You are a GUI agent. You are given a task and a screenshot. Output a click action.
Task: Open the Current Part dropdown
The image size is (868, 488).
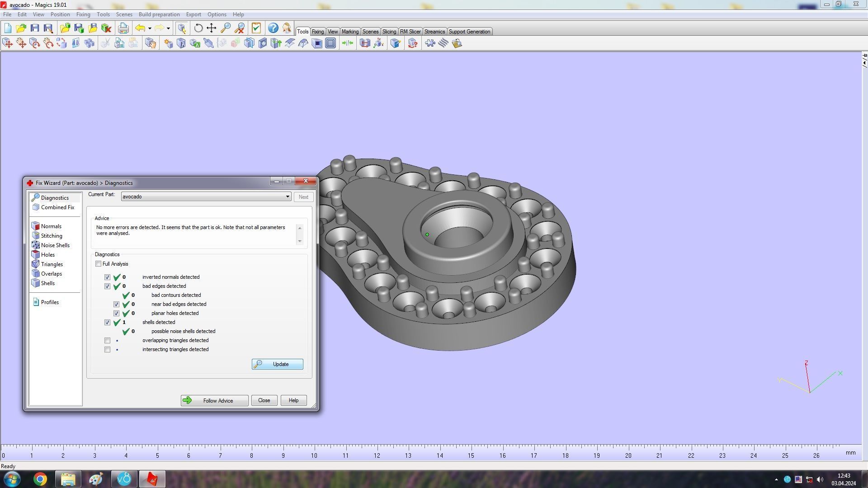(x=287, y=197)
